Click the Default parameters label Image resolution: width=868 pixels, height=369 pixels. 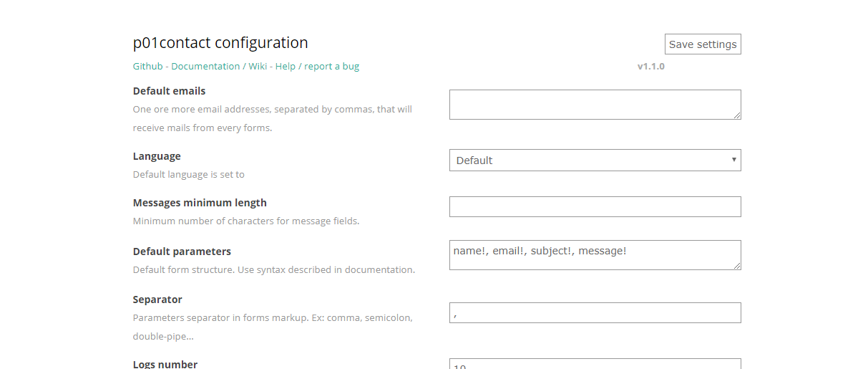(x=182, y=251)
